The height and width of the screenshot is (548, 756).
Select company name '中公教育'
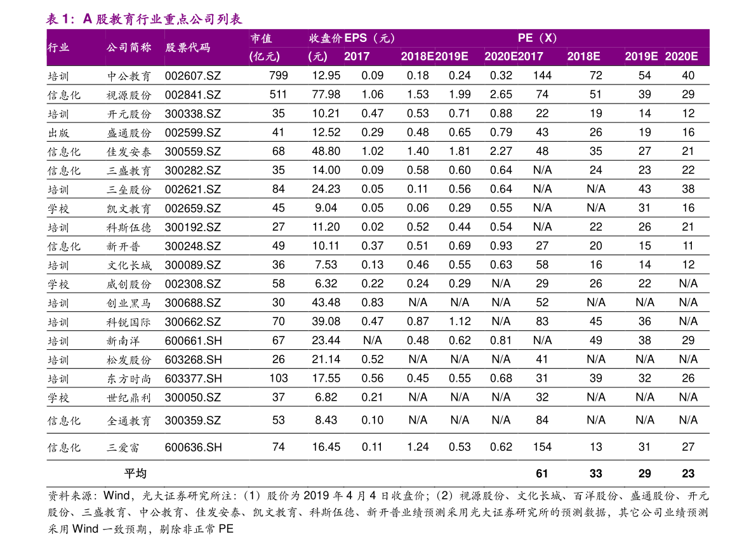pos(129,76)
